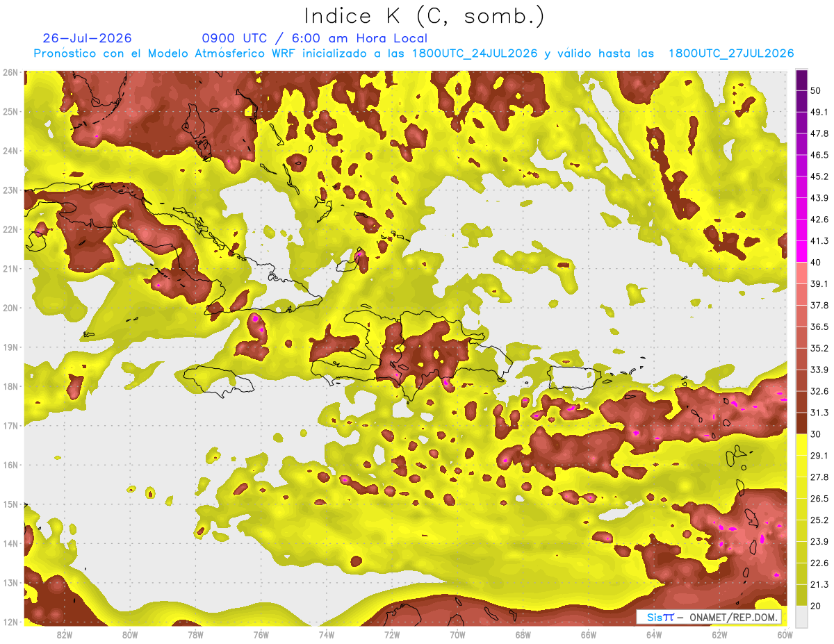
Task: Click the 70W longitude label
Action: (457, 635)
